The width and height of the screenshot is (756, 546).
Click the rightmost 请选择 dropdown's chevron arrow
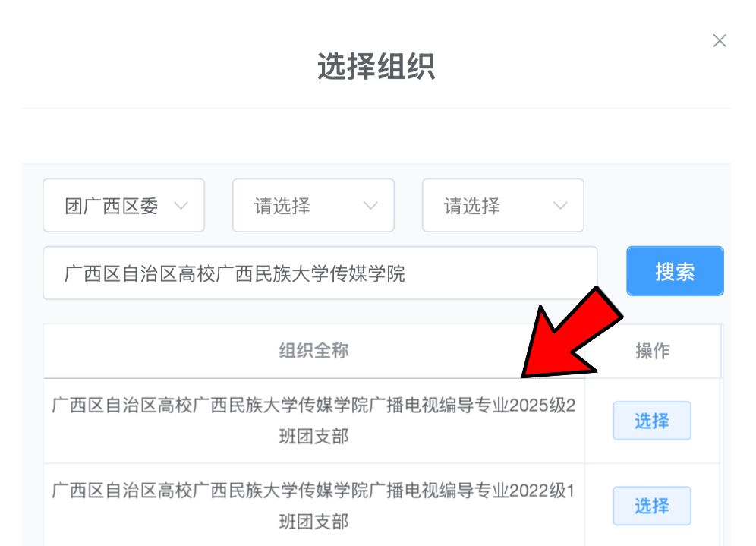click(560, 206)
